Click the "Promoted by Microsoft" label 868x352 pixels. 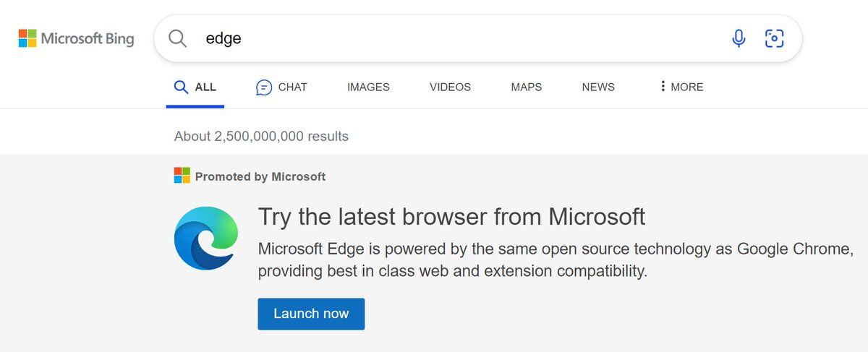click(260, 176)
